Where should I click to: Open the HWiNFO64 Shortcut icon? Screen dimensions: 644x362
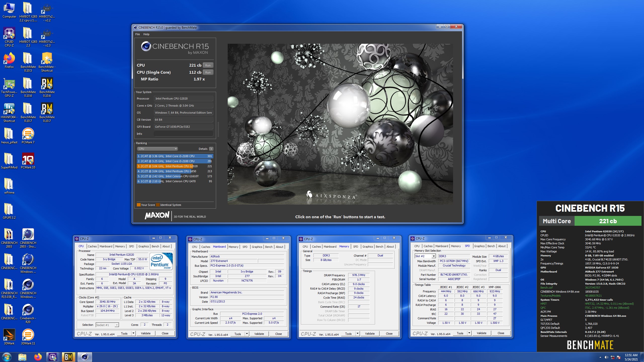[9, 112]
